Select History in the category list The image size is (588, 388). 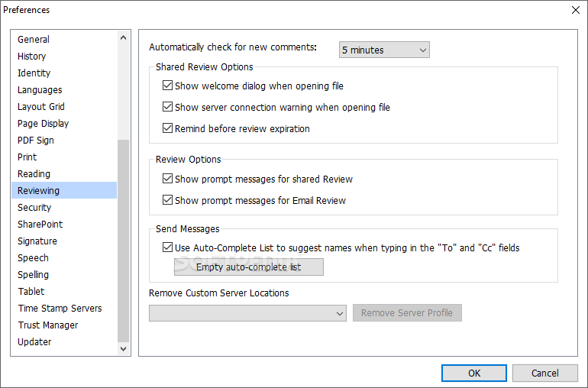tap(63, 57)
